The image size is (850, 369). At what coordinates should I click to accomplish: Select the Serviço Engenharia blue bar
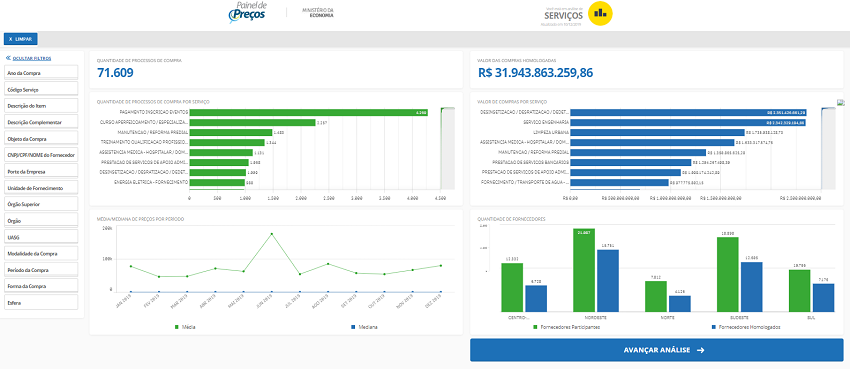688,122
